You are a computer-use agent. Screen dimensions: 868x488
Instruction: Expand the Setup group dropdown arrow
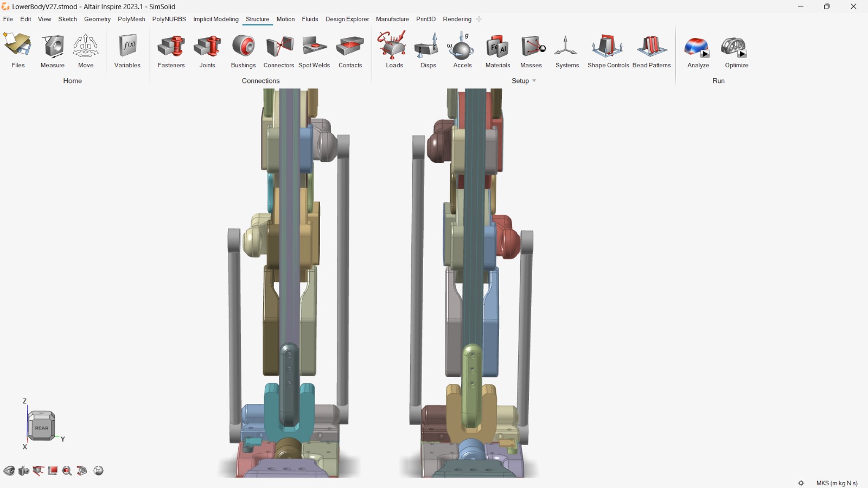pyautogui.click(x=534, y=81)
